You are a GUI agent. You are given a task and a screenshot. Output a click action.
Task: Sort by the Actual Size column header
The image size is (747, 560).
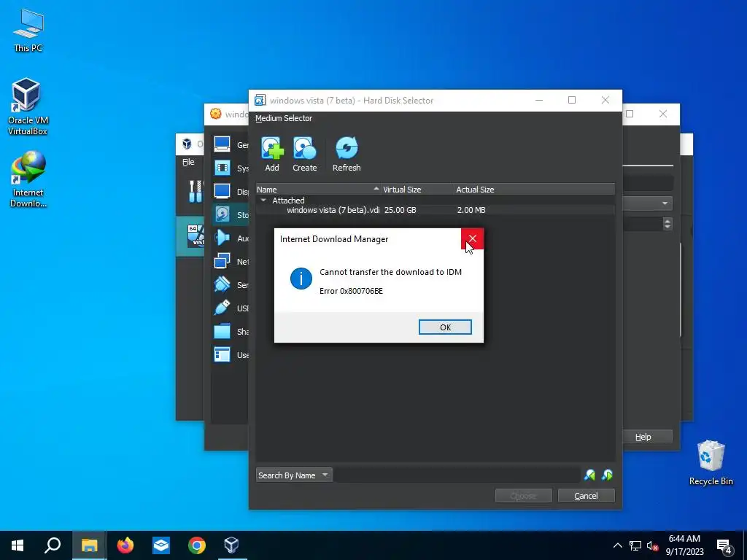pos(535,190)
